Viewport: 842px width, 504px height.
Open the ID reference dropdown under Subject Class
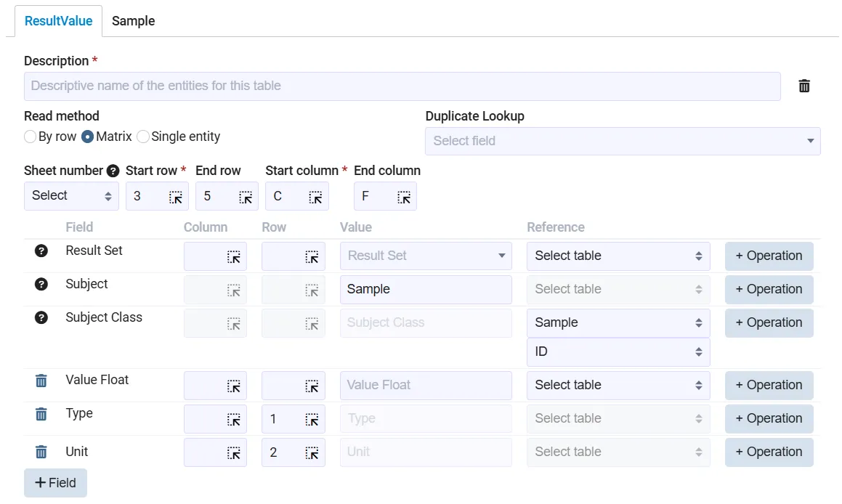[618, 352]
